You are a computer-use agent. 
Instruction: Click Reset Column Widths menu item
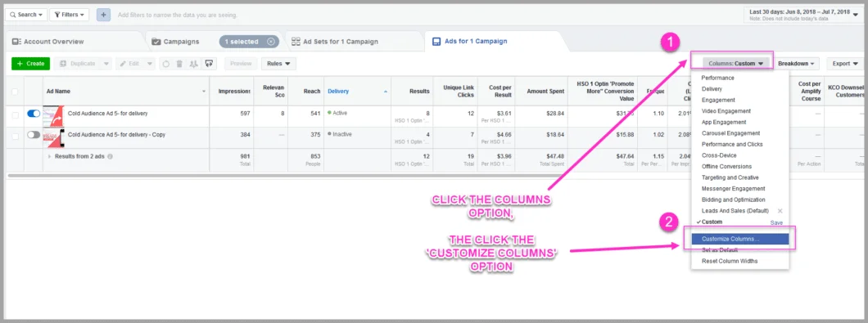pos(730,261)
